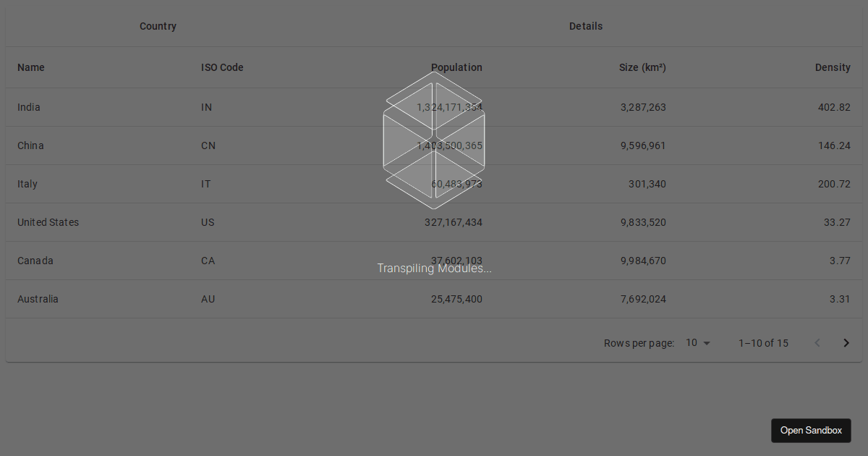Select the India row name cell
This screenshot has width=868, height=456.
click(29, 107)
